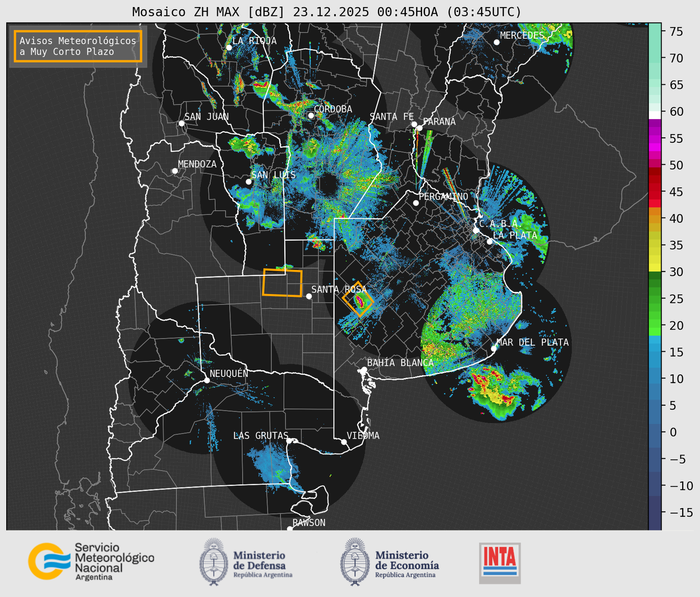This screenshot has width=700, height=597.
Task: Select the SANTA FE city label
Action: [x=392, y=117]
